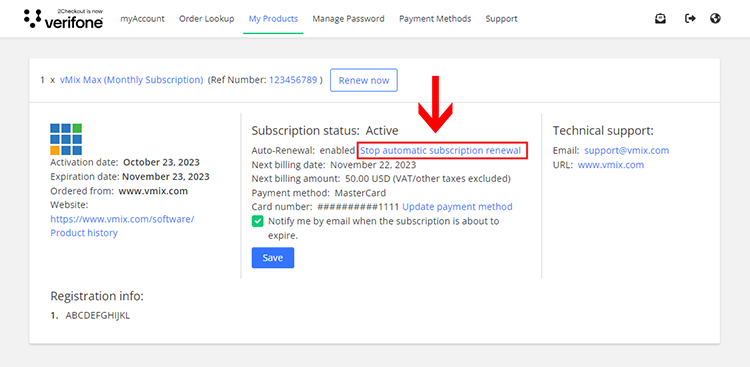Screen dimensions: 750x367
Task: Click the sign out arrow icon
Action: (x=690, y=19)
